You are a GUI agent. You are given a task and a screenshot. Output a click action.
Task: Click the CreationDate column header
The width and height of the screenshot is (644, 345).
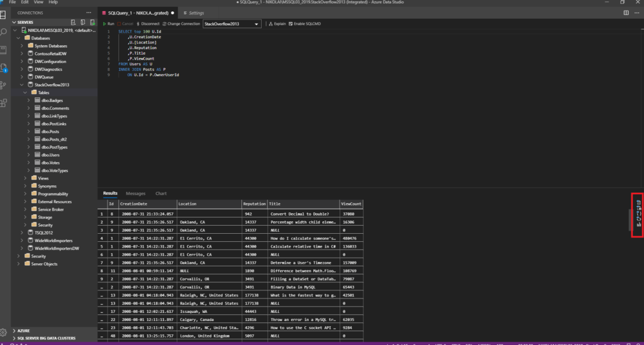tap(147, 204)
